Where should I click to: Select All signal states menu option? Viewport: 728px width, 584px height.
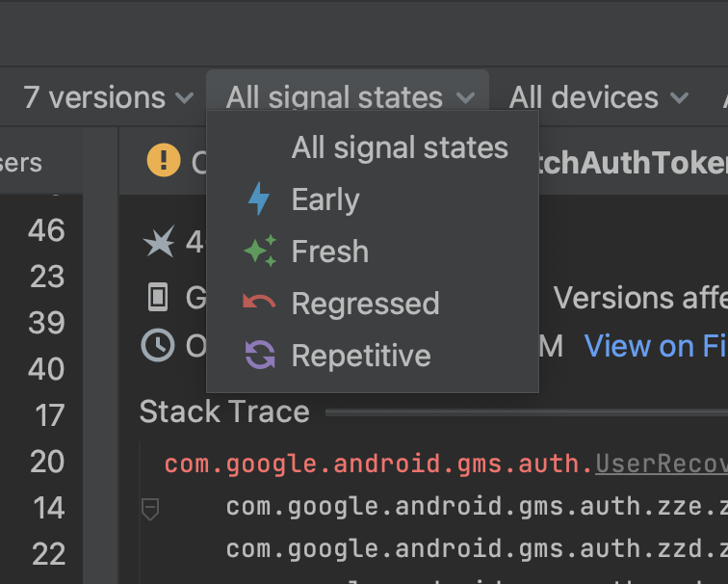click(399, 147)
